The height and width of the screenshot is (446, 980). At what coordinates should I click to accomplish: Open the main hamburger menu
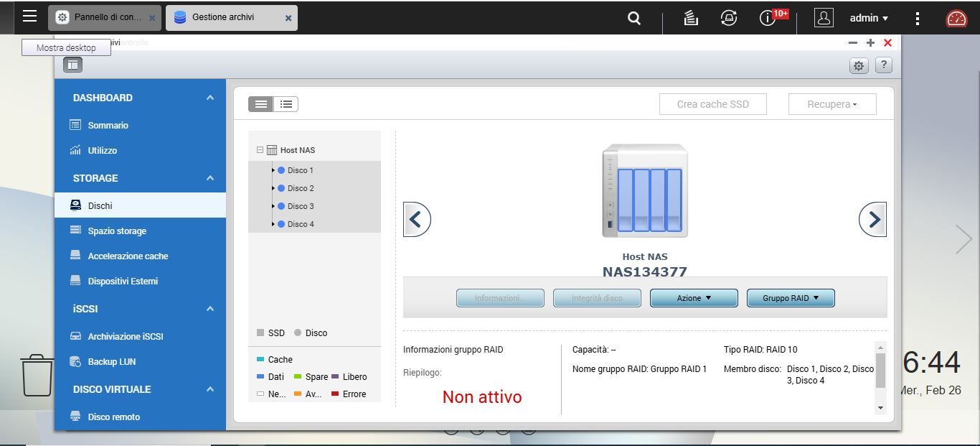[x=29, y=17]
